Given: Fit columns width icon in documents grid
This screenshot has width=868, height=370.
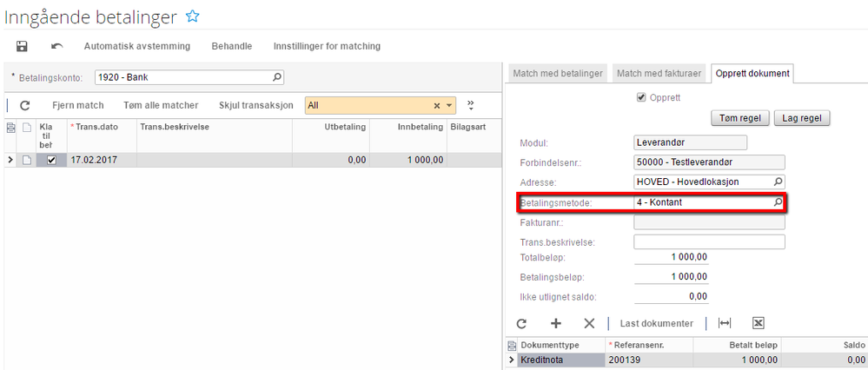Looking at the screenshot, I should [x=725, y=323].
